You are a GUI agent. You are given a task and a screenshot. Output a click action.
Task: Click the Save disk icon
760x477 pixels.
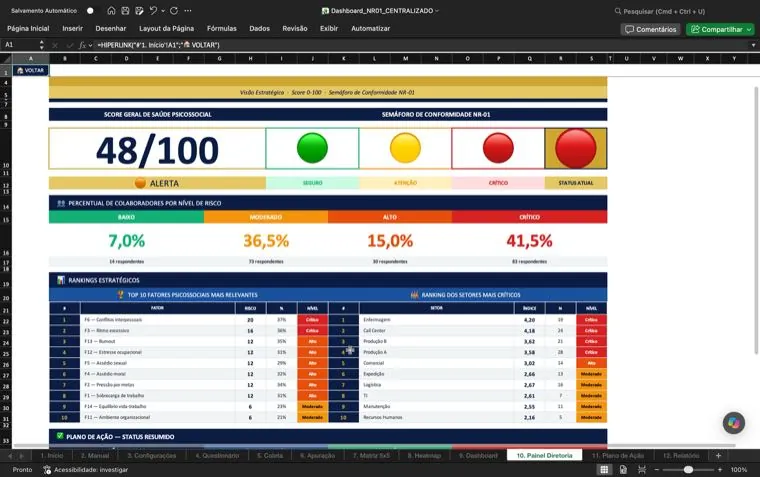(126, 11)
